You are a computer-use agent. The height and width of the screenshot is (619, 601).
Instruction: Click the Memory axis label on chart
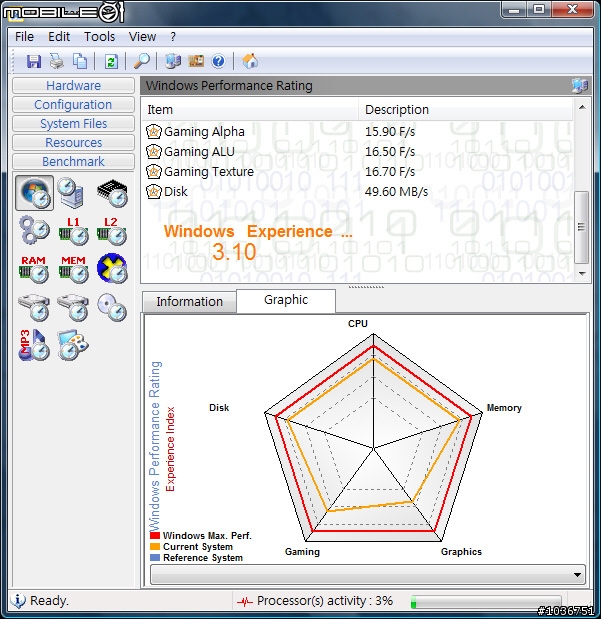tap(504, 408)
